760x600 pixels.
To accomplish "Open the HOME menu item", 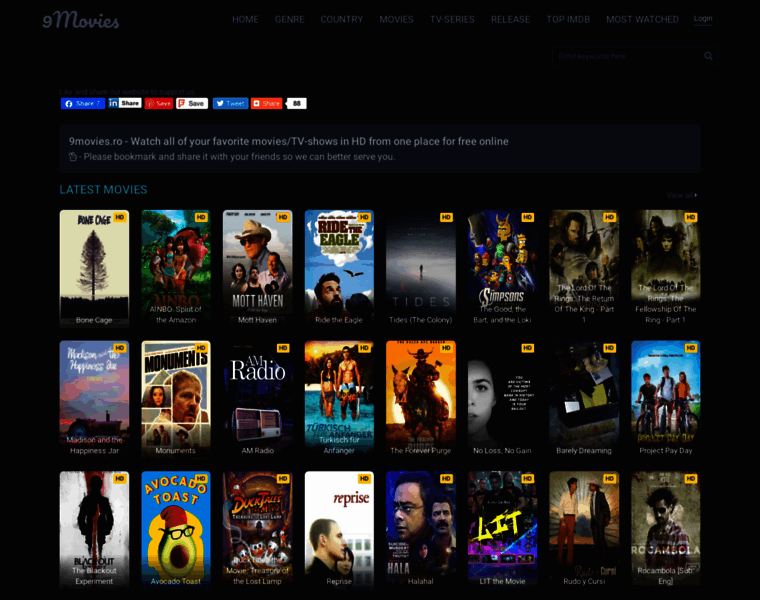I will click(245, 19).
